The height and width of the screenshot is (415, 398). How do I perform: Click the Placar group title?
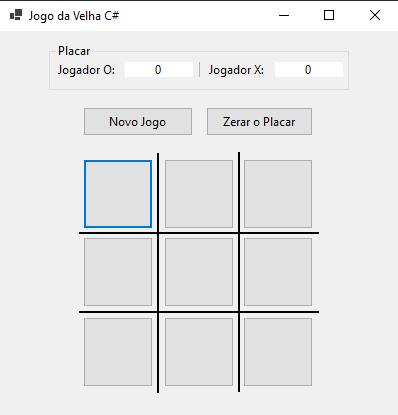point(74,51)
